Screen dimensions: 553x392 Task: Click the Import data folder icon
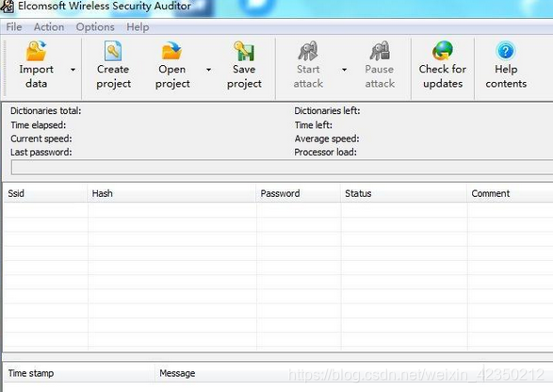point(37,51)
